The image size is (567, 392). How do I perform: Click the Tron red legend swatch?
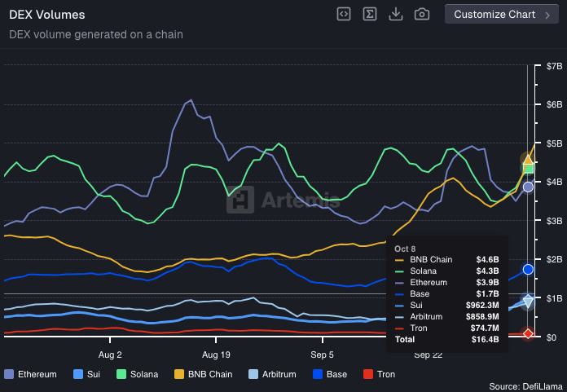(368, 374)
